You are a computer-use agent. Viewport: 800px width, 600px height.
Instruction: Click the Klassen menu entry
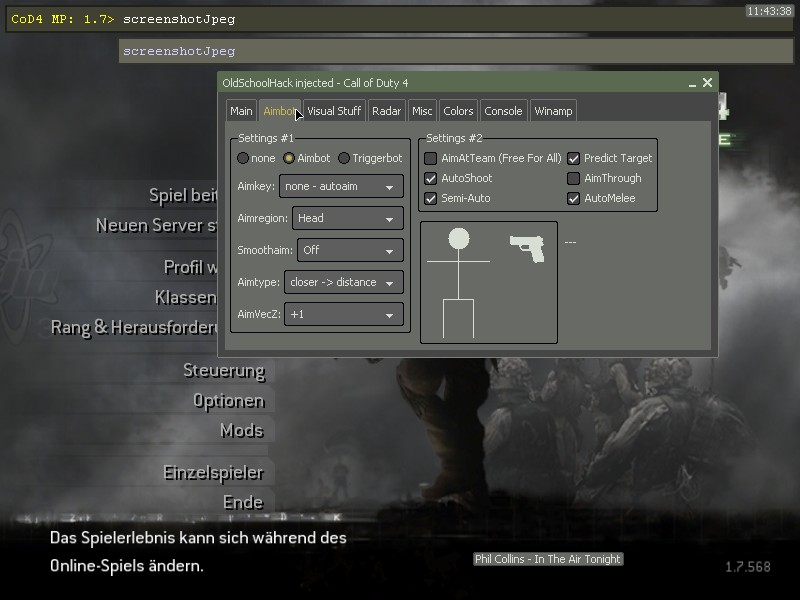186,297
